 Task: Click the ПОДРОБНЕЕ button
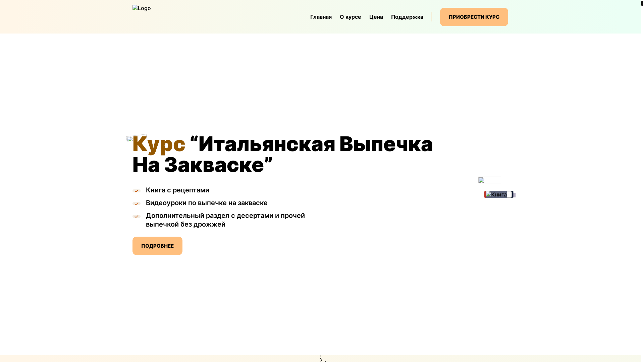click(x=157, y=246)
